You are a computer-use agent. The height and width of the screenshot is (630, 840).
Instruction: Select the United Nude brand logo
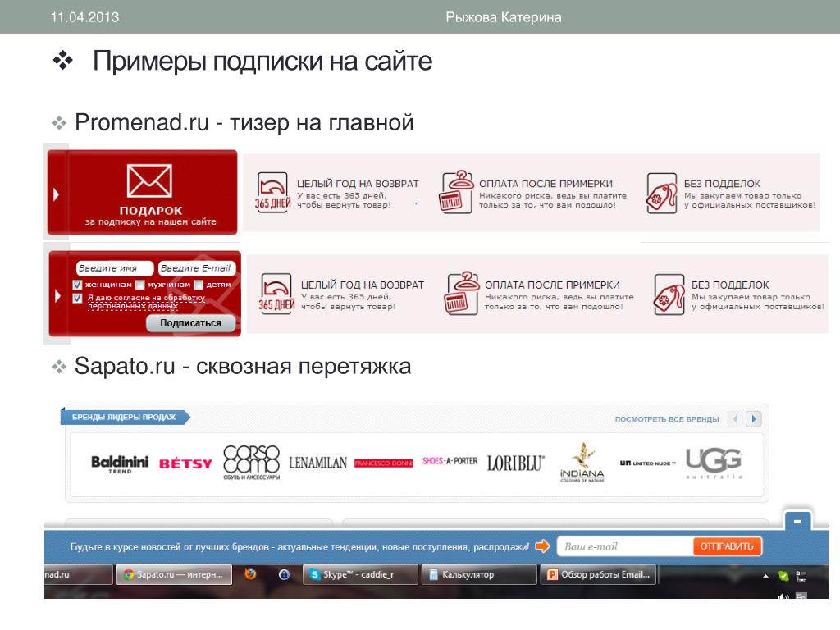click(648, 463)
